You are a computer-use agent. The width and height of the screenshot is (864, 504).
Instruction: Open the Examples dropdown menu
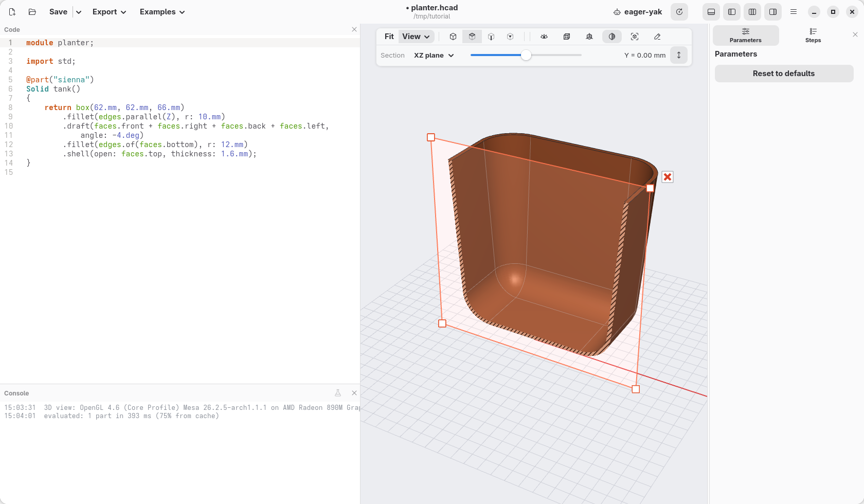pyautogui.click(x=162, y=12)
